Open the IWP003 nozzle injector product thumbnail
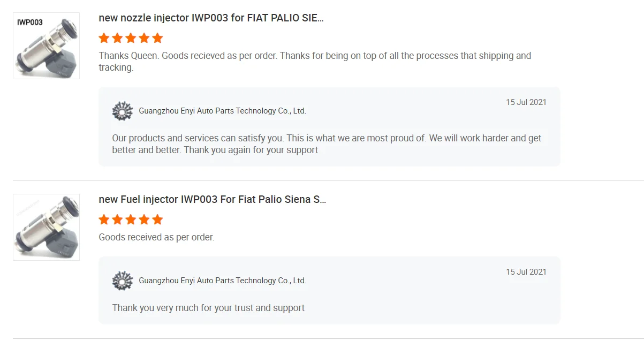 [46, 46]
